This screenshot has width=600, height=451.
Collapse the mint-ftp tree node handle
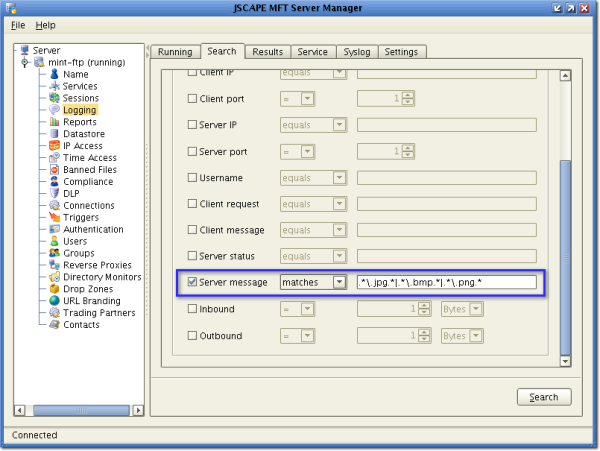click(25, 62)
